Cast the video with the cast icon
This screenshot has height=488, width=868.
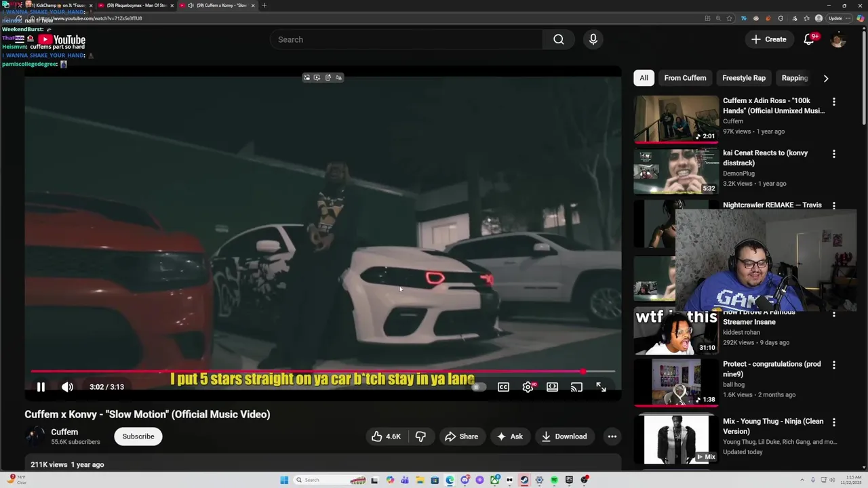tap(576, 387)
